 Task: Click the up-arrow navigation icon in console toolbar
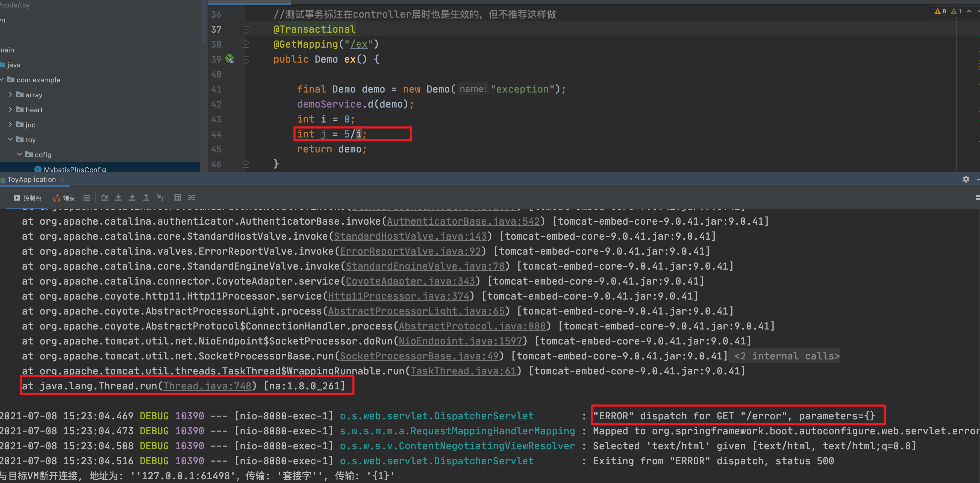146,197
